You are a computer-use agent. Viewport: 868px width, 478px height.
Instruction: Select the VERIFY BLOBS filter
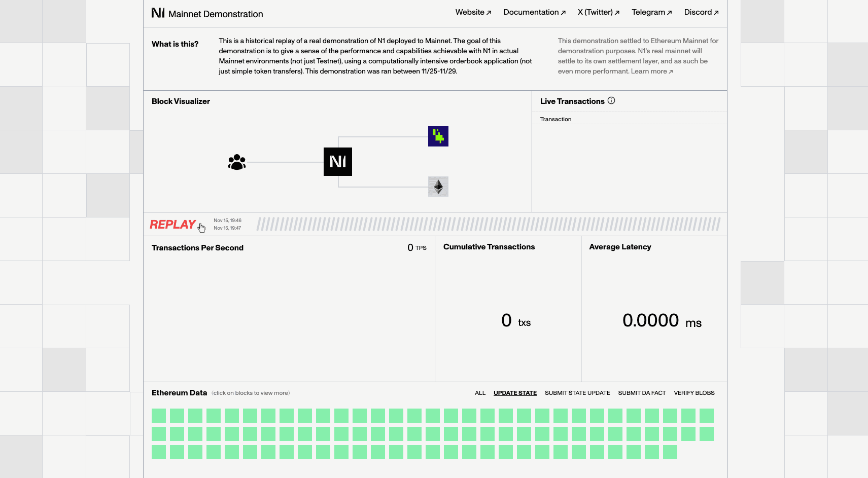click(694, 393)
